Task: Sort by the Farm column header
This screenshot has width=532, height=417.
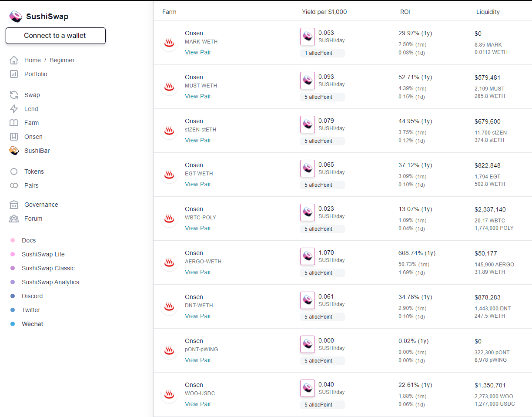Action: pyautogui.click(x=169, y=12)
